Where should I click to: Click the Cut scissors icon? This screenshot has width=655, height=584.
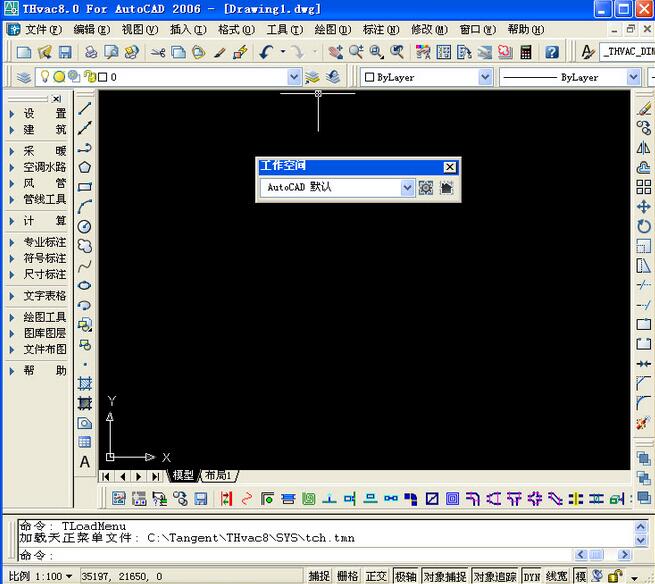158,52
